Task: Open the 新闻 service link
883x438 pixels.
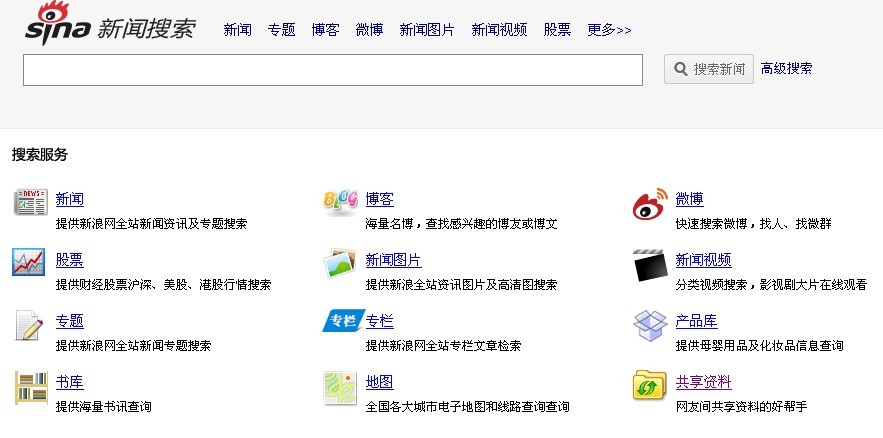Action: click(x=70, y=199)
